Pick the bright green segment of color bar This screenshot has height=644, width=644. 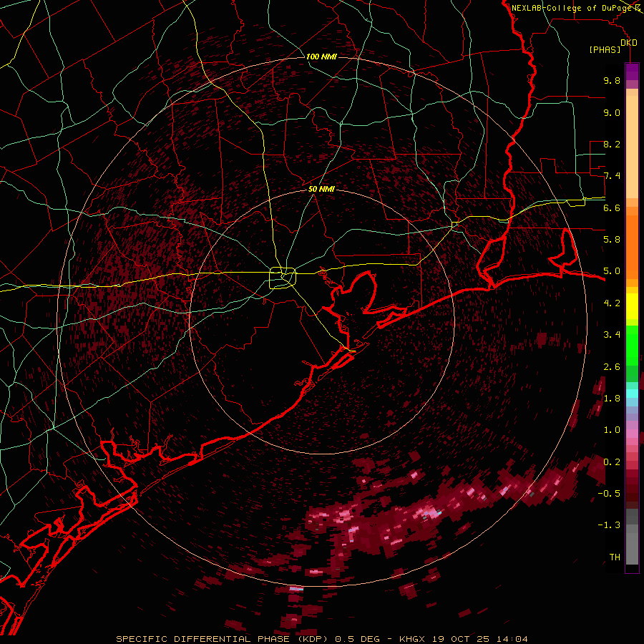click(x=632, y=345)
